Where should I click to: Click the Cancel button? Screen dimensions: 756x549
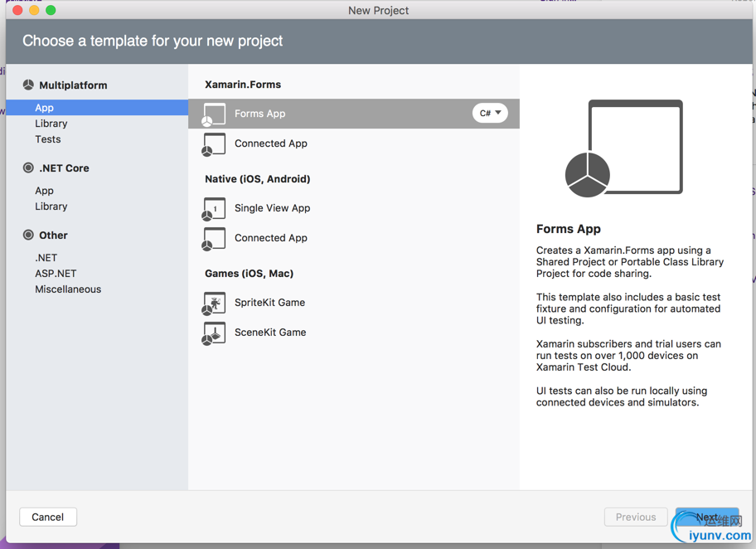pyautogui.click(x=48, y=517)
